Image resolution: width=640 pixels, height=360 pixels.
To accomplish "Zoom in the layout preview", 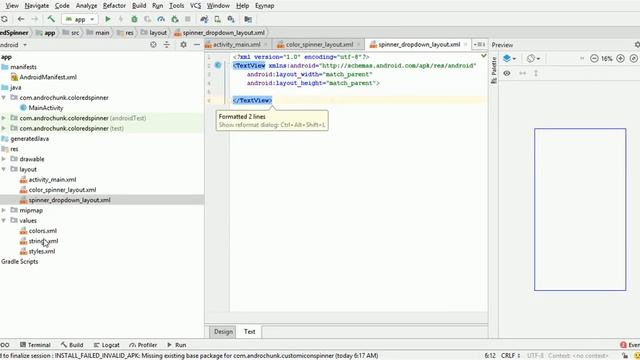I will tap(620, 59).
